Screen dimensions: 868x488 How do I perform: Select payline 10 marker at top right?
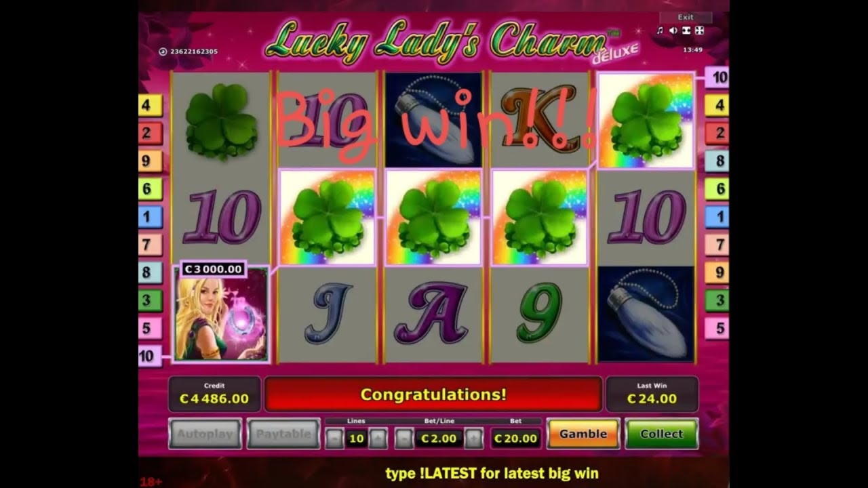(x=717, y=77)
